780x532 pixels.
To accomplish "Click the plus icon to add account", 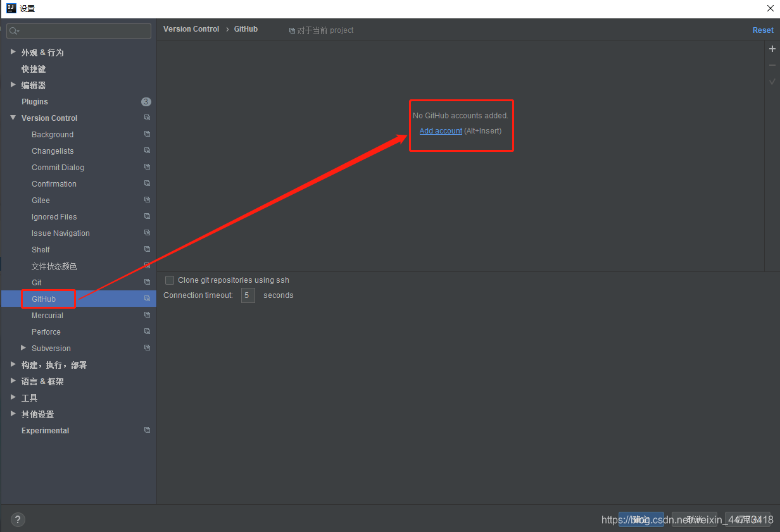I will pyautogui.click(x=772, y=49).
